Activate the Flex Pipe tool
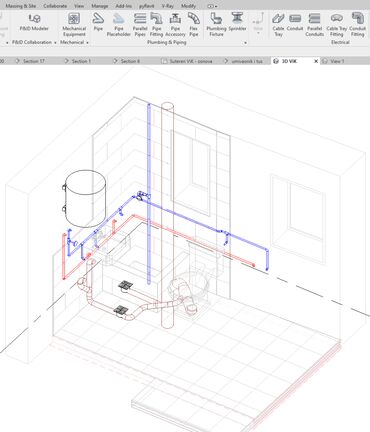This screenshot has height=432, width=370. pyautogui.click(x=194, y=25)
